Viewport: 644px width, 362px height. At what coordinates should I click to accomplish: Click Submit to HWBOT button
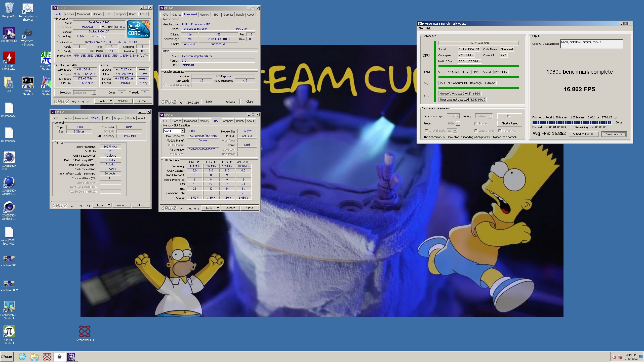point(584,134)
